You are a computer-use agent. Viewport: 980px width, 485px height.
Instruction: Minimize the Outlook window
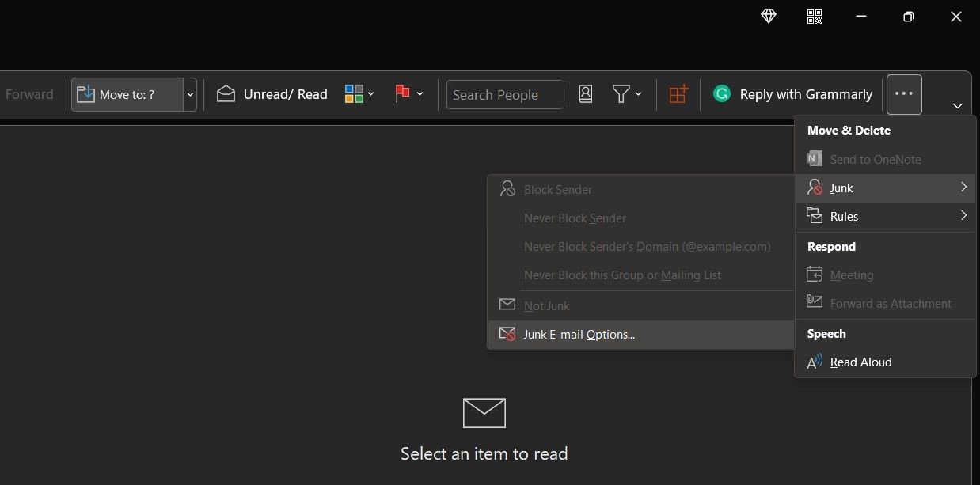(861, 17)
